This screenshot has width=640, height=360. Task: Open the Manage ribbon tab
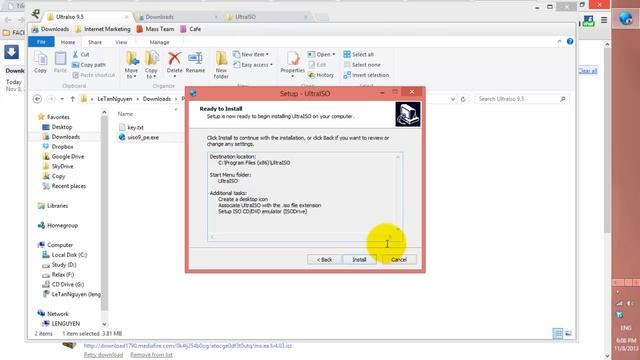pyautogui.click(x=159, y=42)
